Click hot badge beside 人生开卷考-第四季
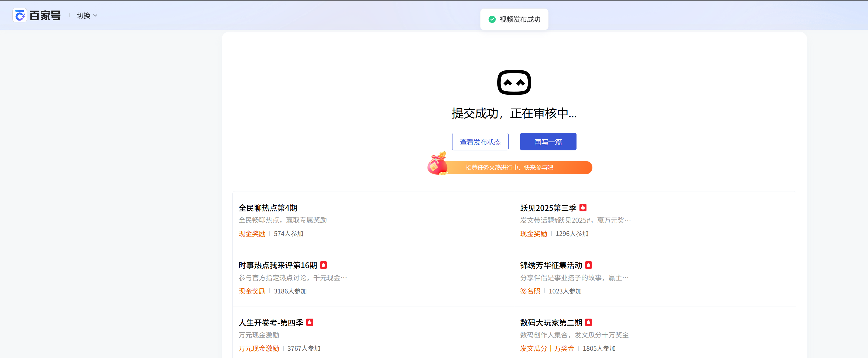 coord(310,322)
